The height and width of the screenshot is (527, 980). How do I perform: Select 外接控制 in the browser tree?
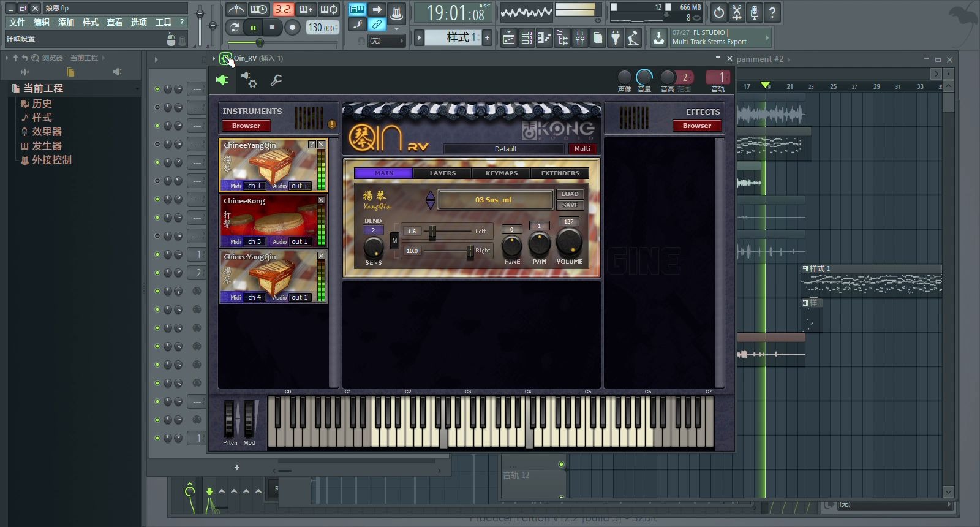[51, 159]
